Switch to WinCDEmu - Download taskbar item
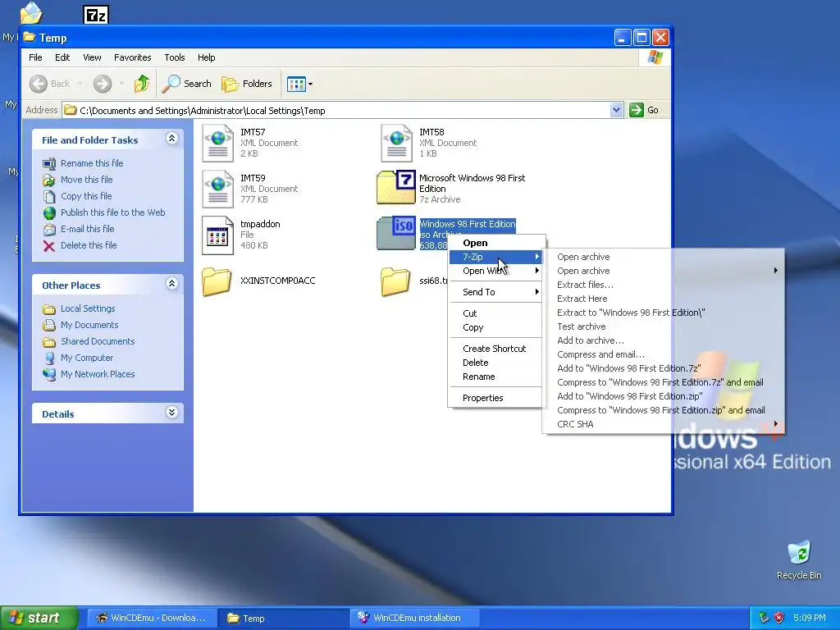This screenshot has width=840, height=630. pos(152,618)
